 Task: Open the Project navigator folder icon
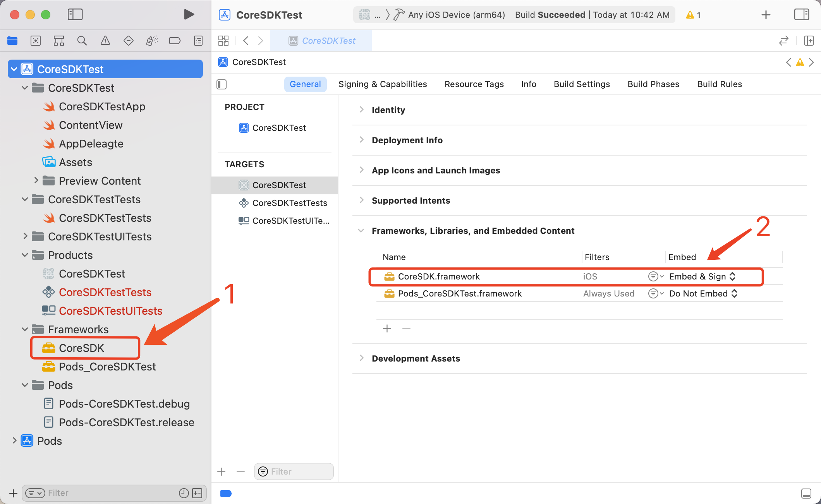click(x=12, y=41)
